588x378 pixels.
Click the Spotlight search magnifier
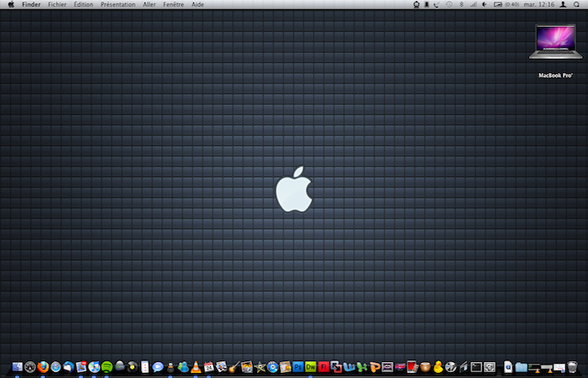(x=576, y=4)
